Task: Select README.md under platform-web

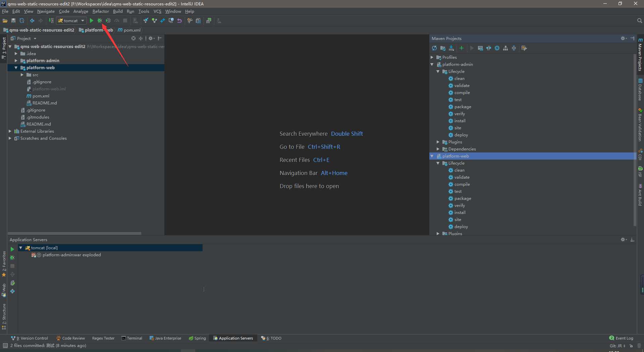Action: 42,103
